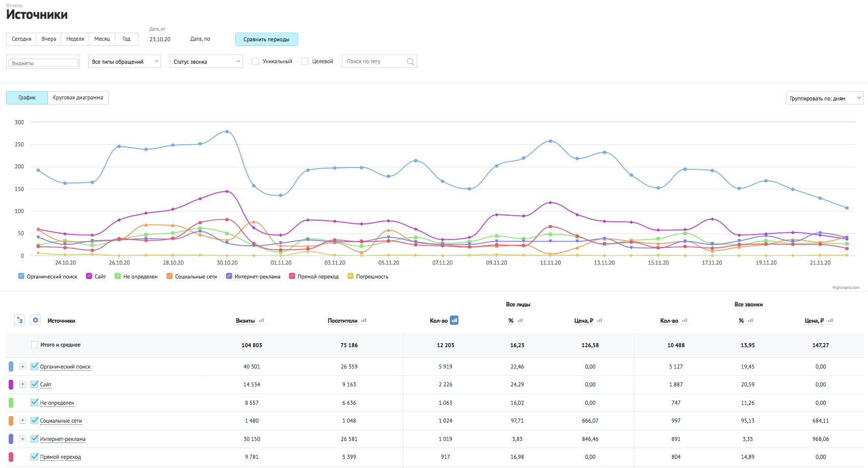Click the Виджеты input field
868x468 pixels.
43,63
